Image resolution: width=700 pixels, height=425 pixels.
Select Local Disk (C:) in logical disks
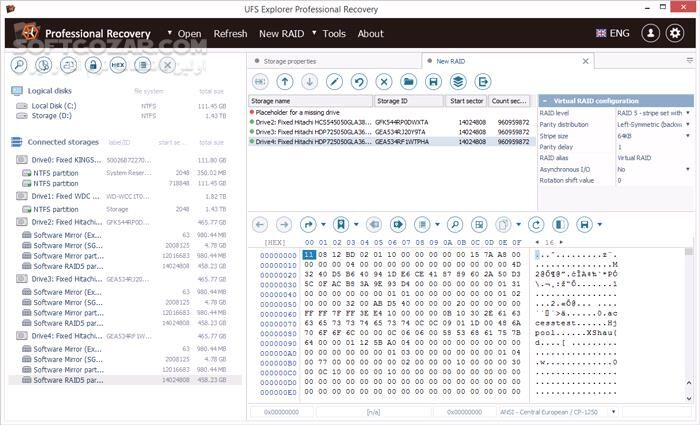coord(53,105)
